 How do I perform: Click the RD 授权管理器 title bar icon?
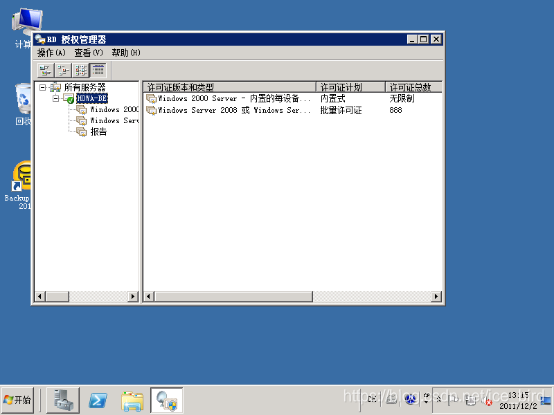click(40, 39)
